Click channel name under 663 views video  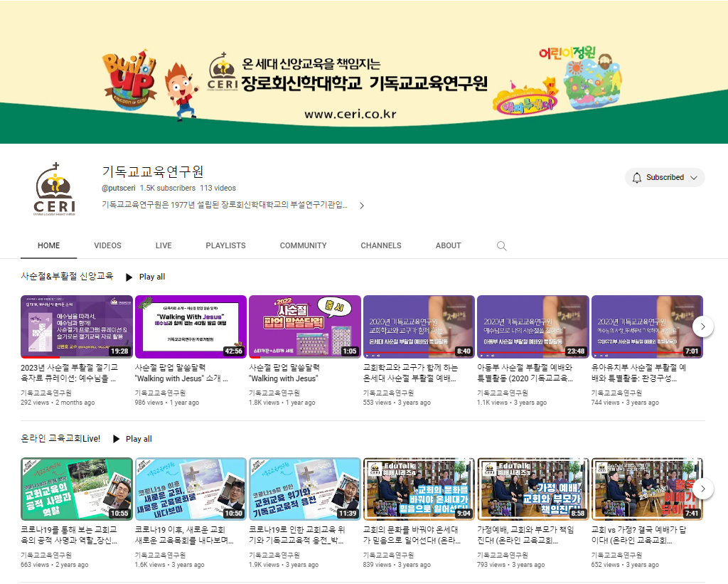coord(46,556)
